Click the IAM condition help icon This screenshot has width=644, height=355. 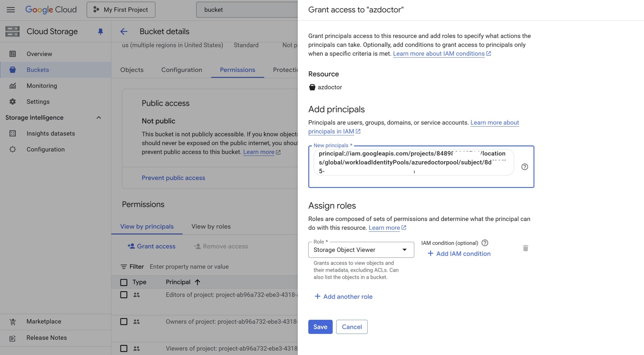coord(485,242)
